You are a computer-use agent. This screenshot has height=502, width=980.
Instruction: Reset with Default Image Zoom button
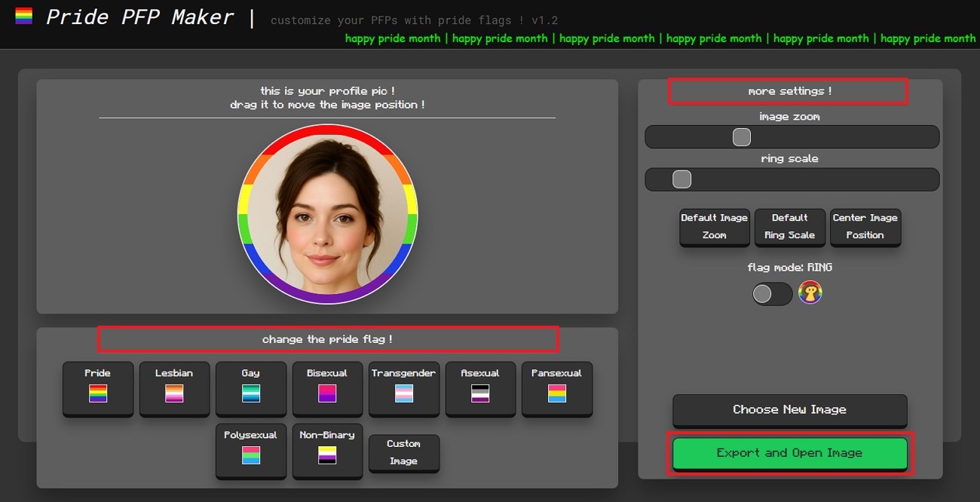pos(715,227)
